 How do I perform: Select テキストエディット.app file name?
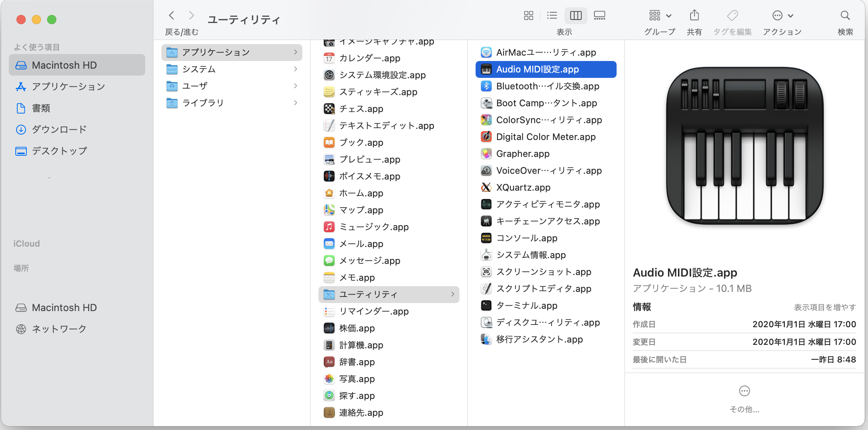point(387,126)
